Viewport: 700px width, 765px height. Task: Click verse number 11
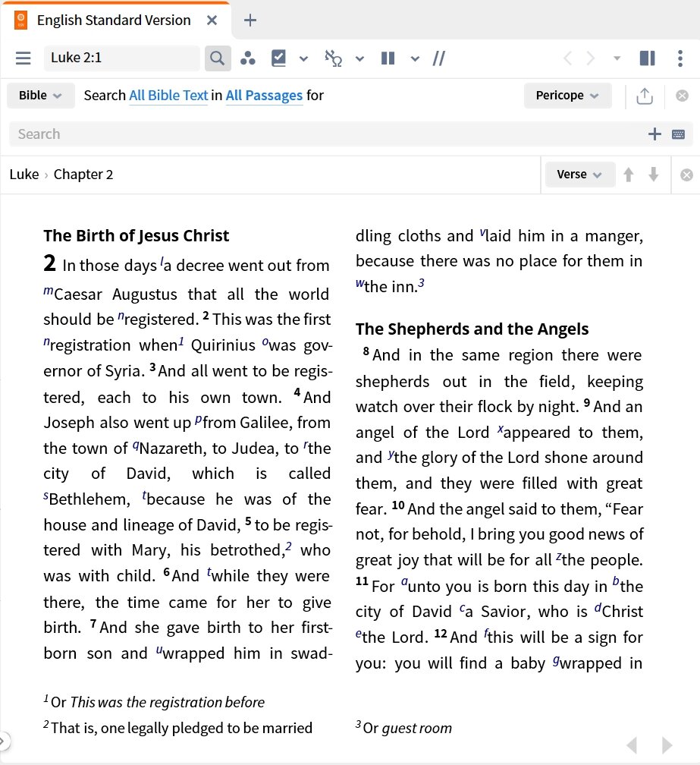tap(362, 581)
